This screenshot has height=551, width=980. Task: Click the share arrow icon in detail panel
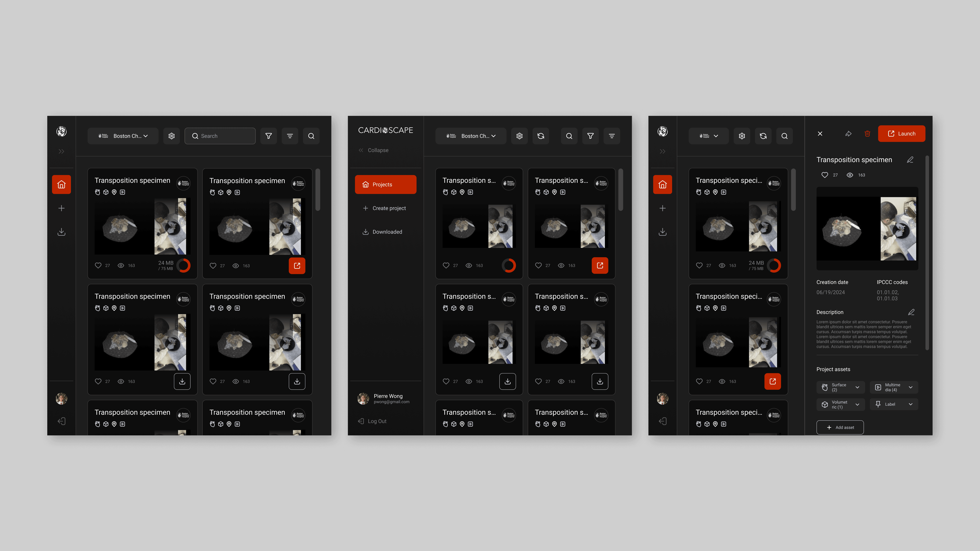pos(848,134)
